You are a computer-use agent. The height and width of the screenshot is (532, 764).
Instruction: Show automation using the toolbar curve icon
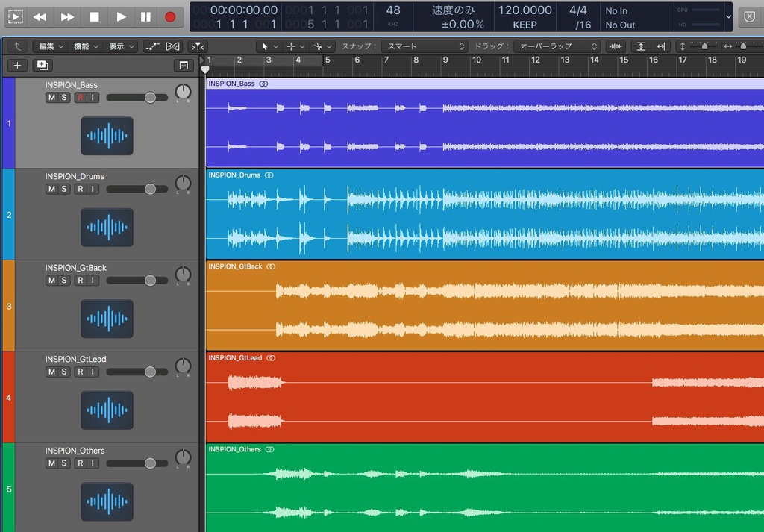152,46
